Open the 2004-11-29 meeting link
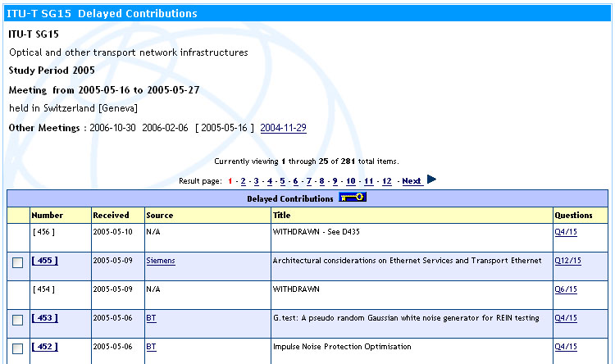 [283, 128]
